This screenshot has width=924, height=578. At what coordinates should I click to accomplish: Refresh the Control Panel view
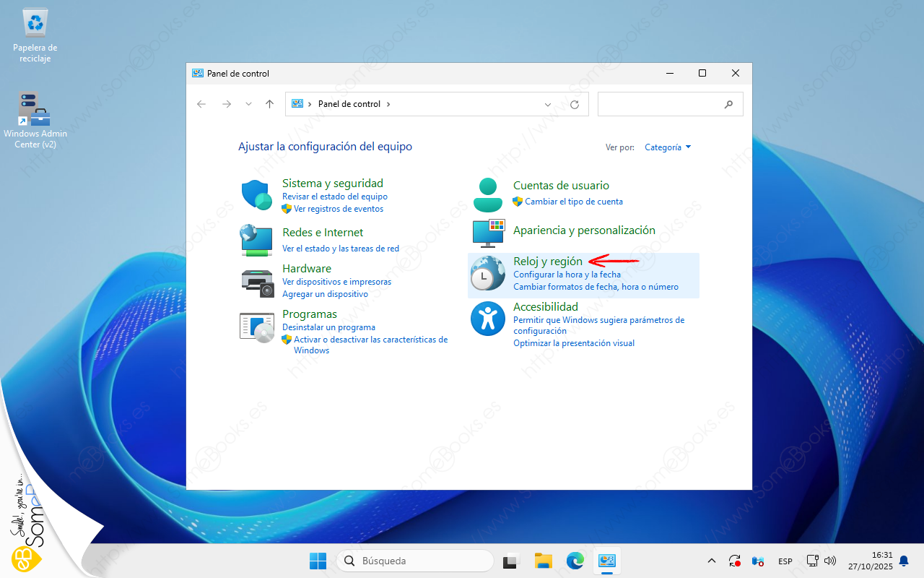point(575,104)
